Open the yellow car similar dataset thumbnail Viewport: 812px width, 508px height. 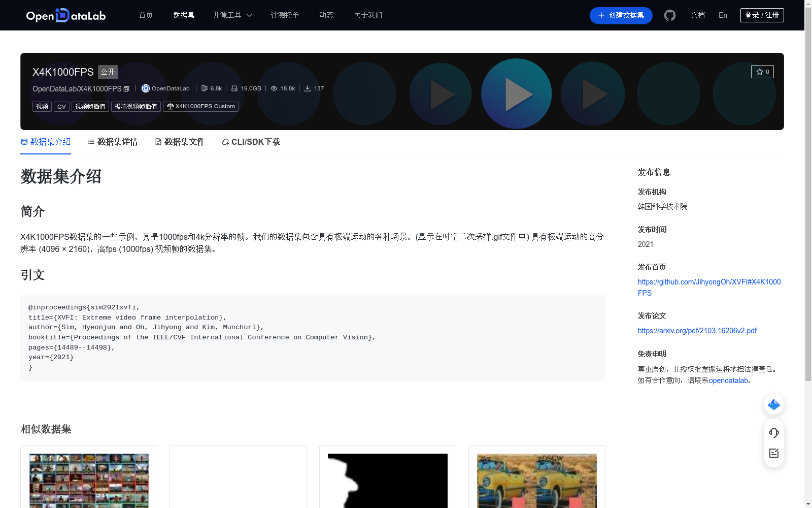click(537, 481)
